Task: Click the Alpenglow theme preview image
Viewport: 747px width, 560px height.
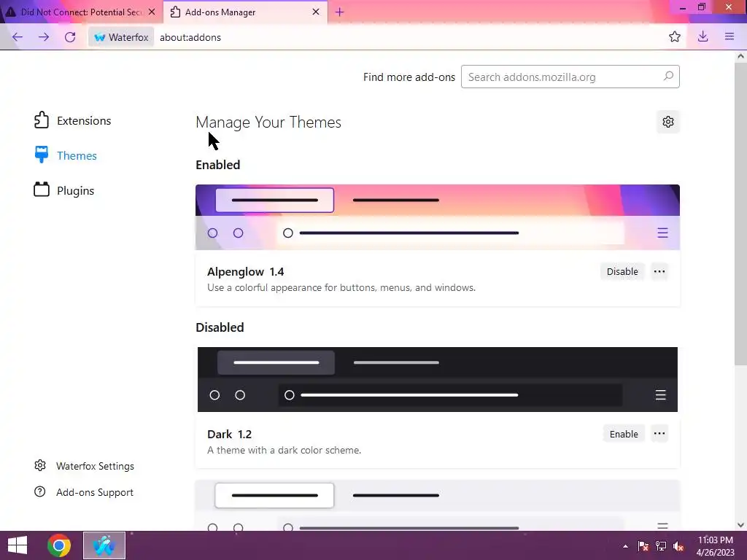Action: [438, 217]
